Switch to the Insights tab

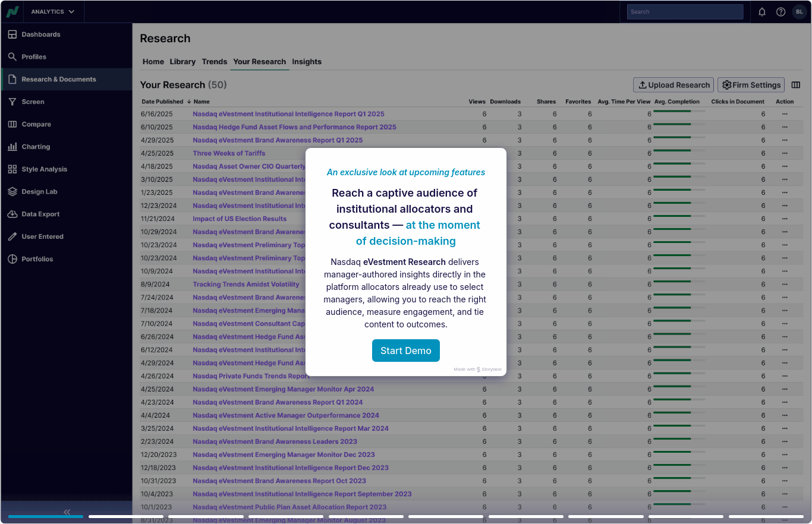(x=307, y=62)
